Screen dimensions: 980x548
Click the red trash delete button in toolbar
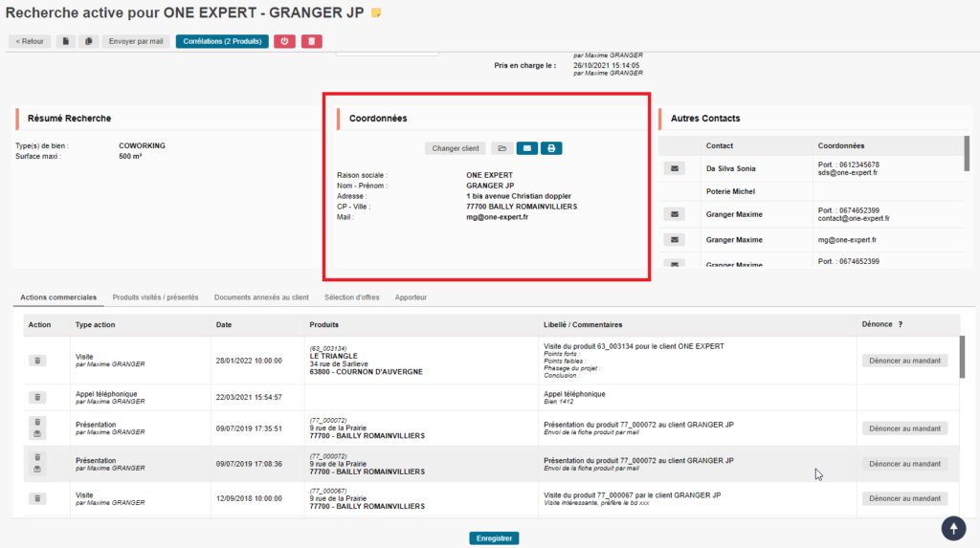pyautogui.click(x=311, y=41)
